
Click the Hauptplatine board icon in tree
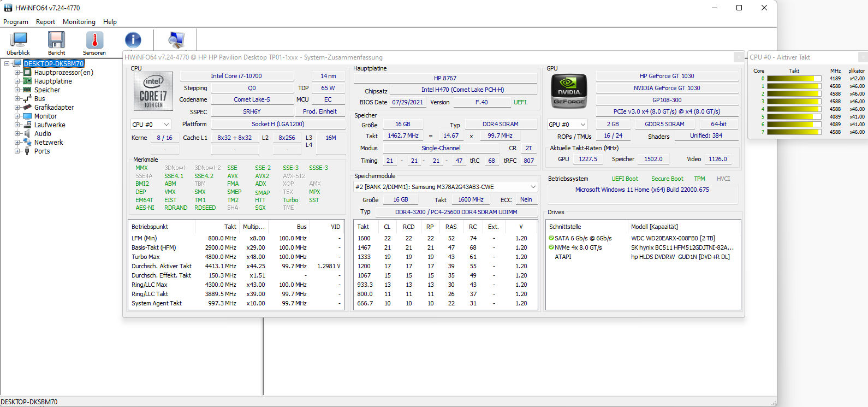point(27,81)
